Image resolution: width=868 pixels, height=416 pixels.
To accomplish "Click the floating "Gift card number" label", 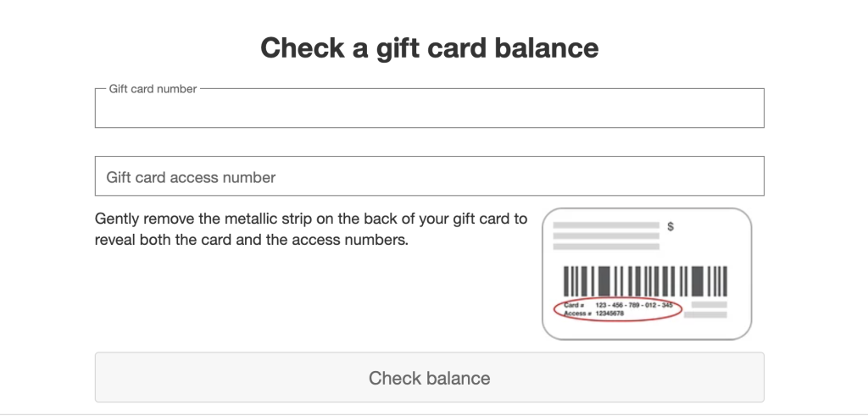I will [x=153, y=89].
